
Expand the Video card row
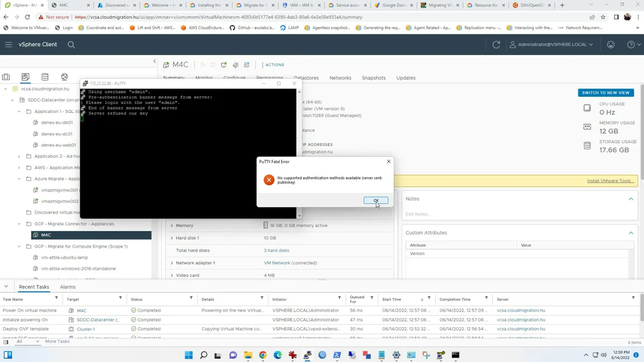(x=172, y=276)
